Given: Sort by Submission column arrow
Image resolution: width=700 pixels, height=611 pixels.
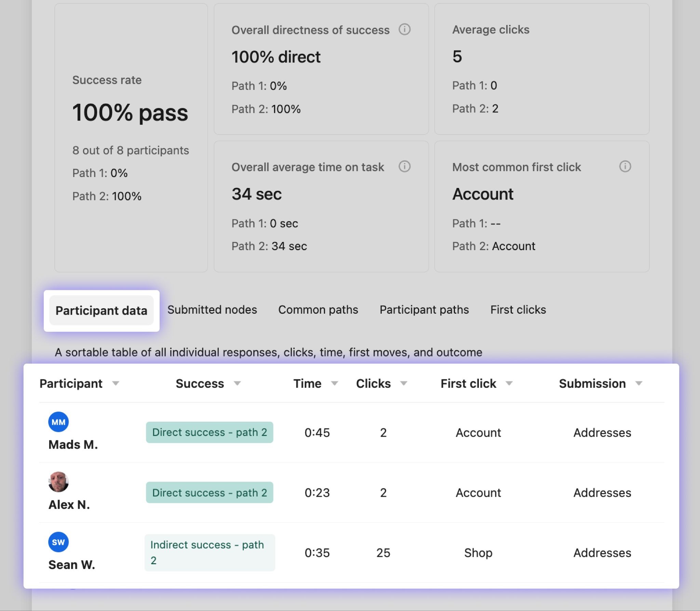Looking at the screenshot, I should coord(639,383).
